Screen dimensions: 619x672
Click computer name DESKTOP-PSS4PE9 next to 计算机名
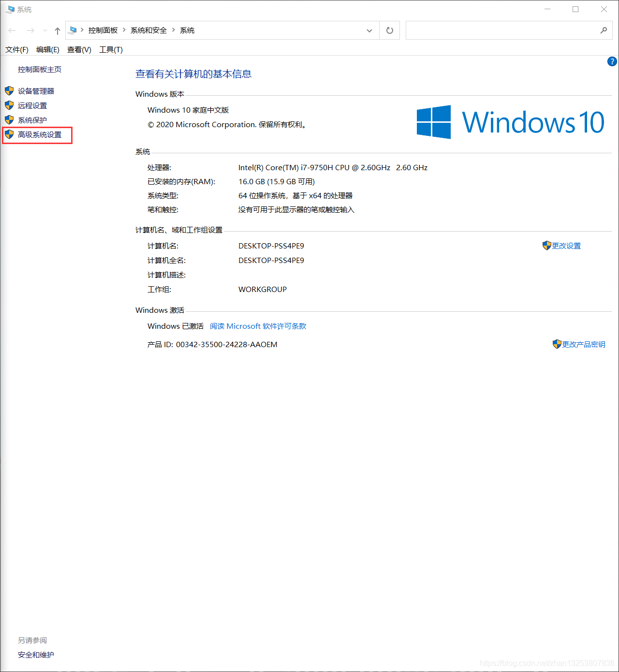[271, 246]
